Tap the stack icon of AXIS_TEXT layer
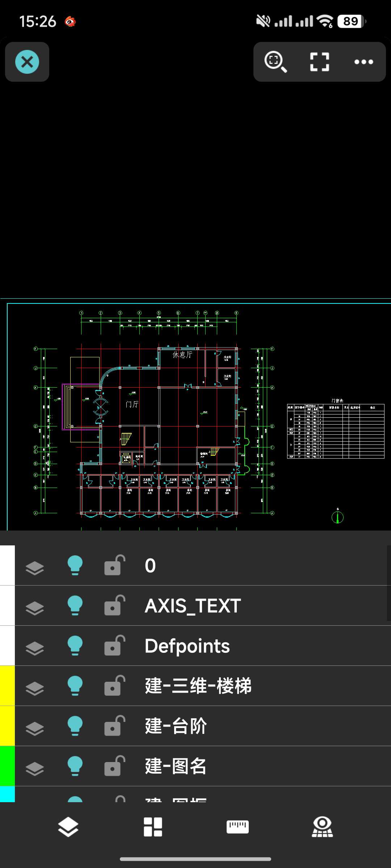The width and height of the screenshot is (391, 868). click(35, 608)
